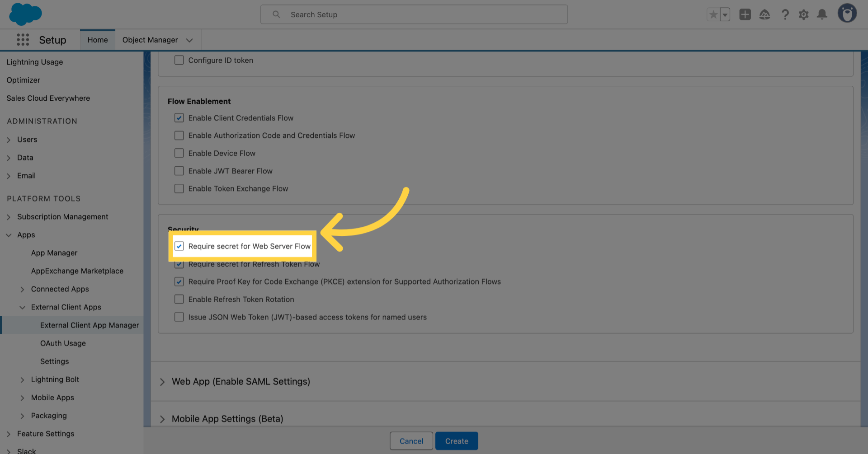Open the Object Manager tab
Screen dimensions: 868x454
pos(150,40)
